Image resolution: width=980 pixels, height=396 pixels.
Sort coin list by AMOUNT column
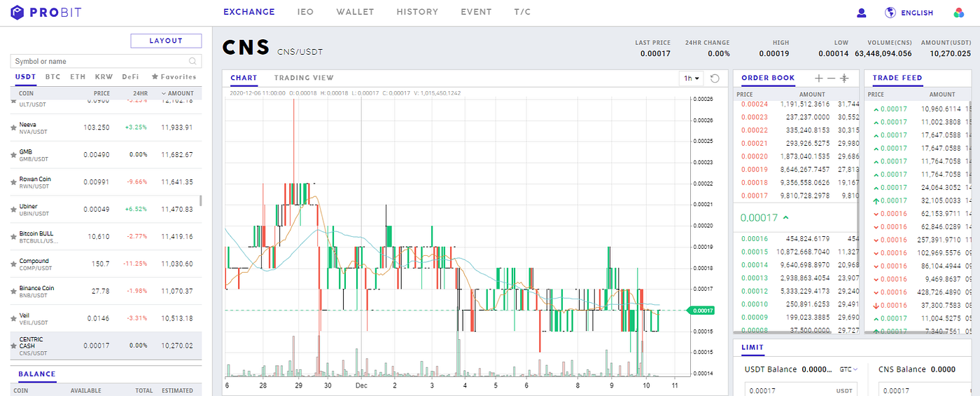pyautogui.click(x=177, y=93)
